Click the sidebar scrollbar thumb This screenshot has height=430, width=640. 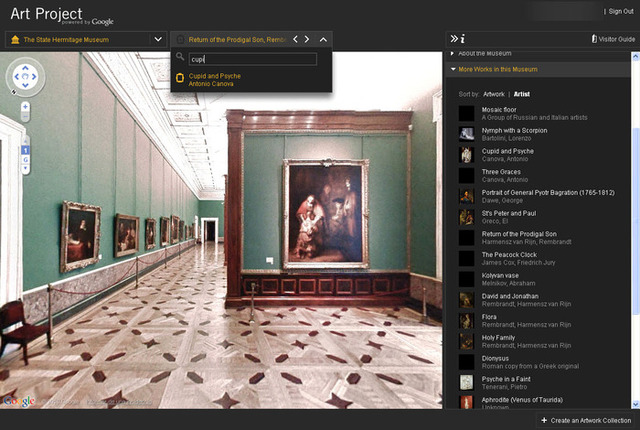(x=636, y=221)
